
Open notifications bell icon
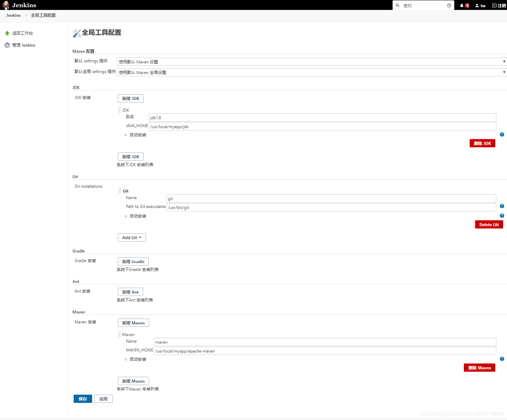pyautogui.click(x=462, y=5)
